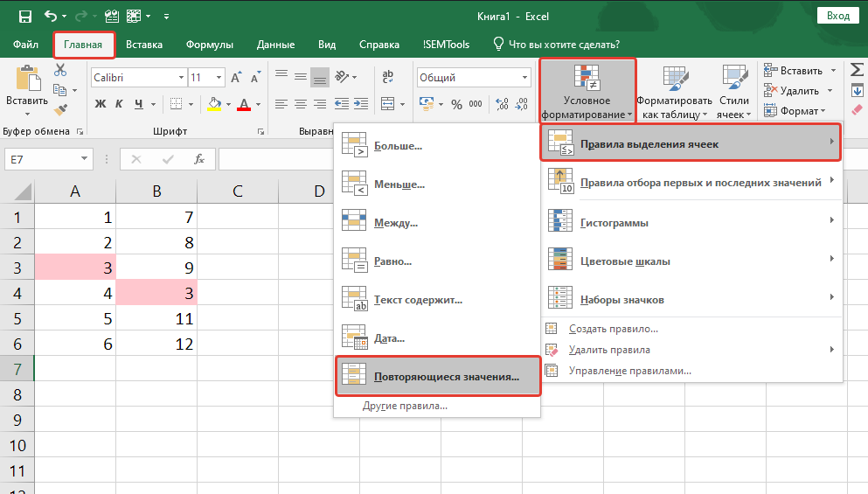868x494 pixels.
Task: Apply percent style format
Action: click(456, 104)
